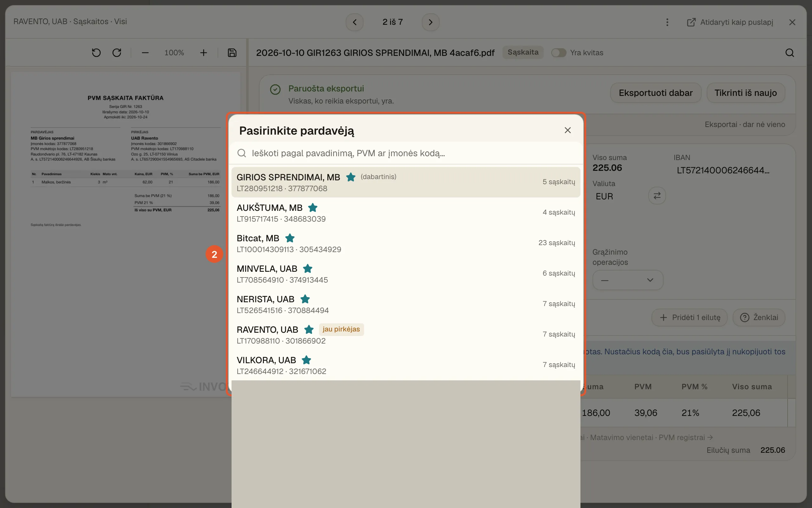This screenshot has width=812, height=508.
Task: Click the currency swap arrows icon
Action: click(x=657, y=196)
